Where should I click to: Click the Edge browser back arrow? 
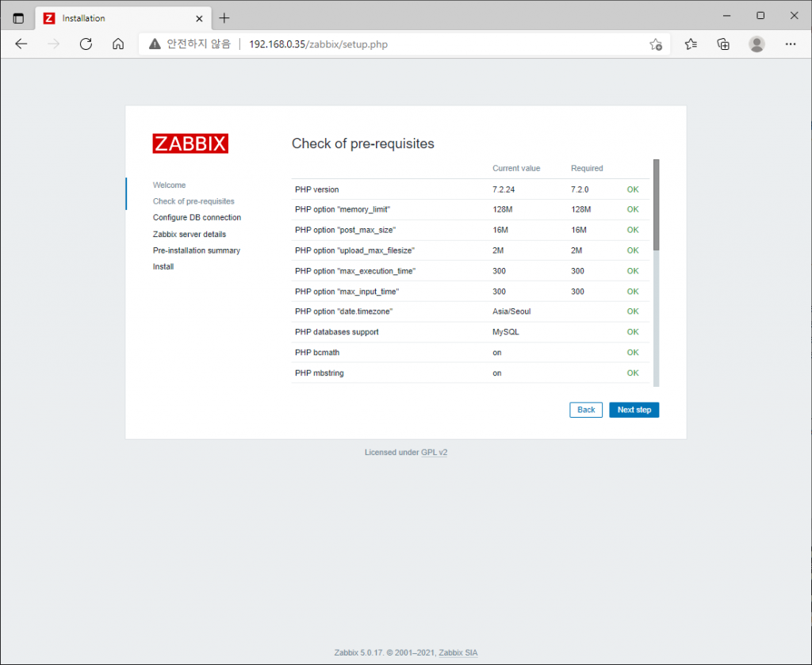coord(21,44)
